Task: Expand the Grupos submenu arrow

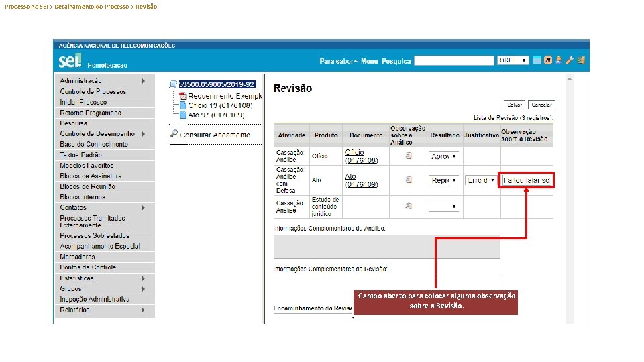Action: point(144,288)
